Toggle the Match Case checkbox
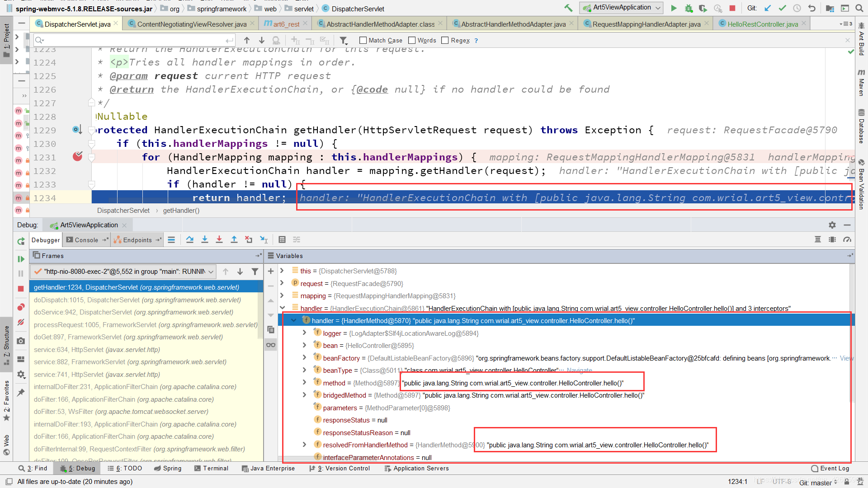 (363, 40)
